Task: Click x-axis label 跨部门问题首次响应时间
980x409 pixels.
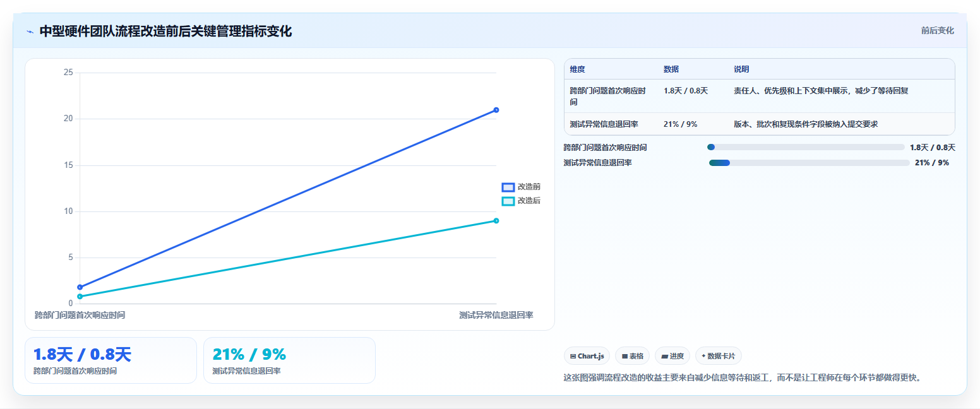Action: pos(80,315)
